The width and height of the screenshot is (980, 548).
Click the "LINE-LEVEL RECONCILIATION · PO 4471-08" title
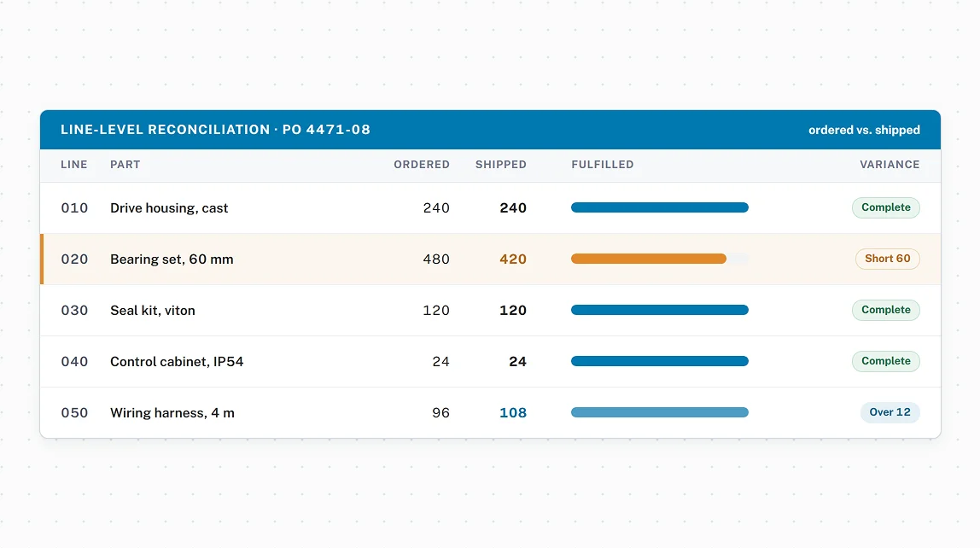point(215,130)
